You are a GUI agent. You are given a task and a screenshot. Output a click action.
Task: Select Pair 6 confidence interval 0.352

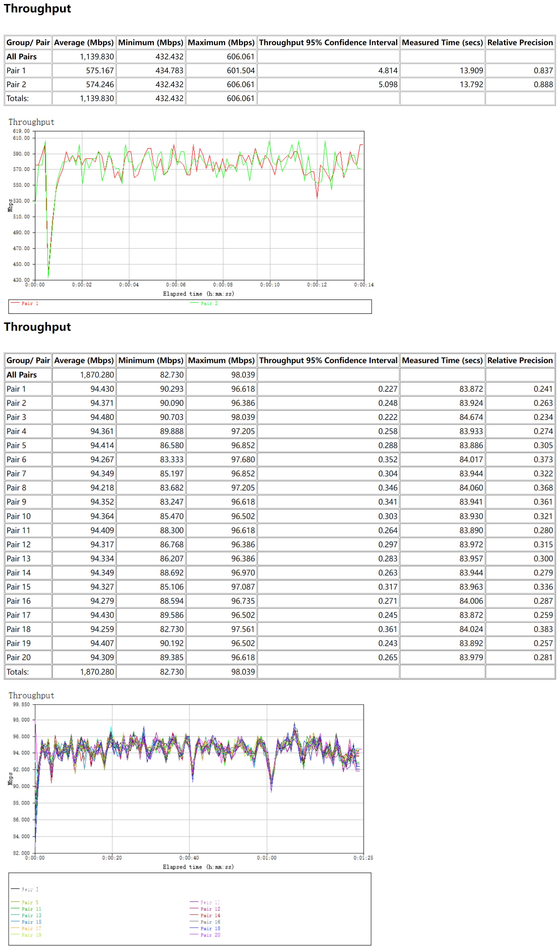388,460
